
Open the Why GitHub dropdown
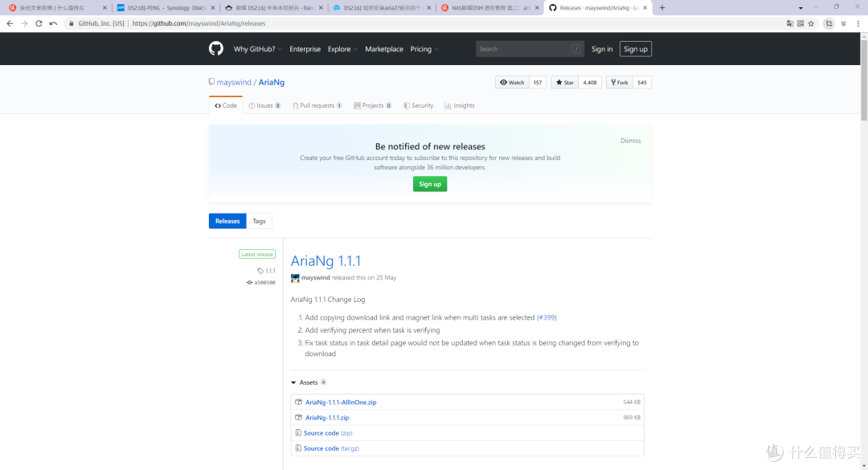255,48
